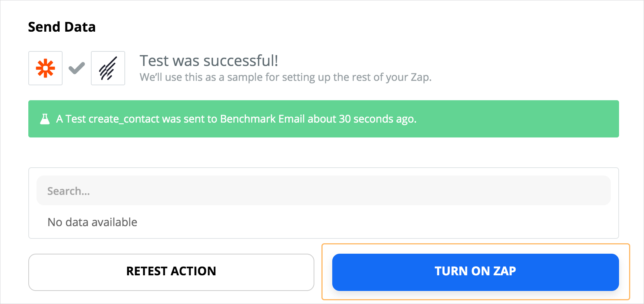Click the 'Test was successful!' title
This screenshot has width=644, height=304.
[209, 61]
